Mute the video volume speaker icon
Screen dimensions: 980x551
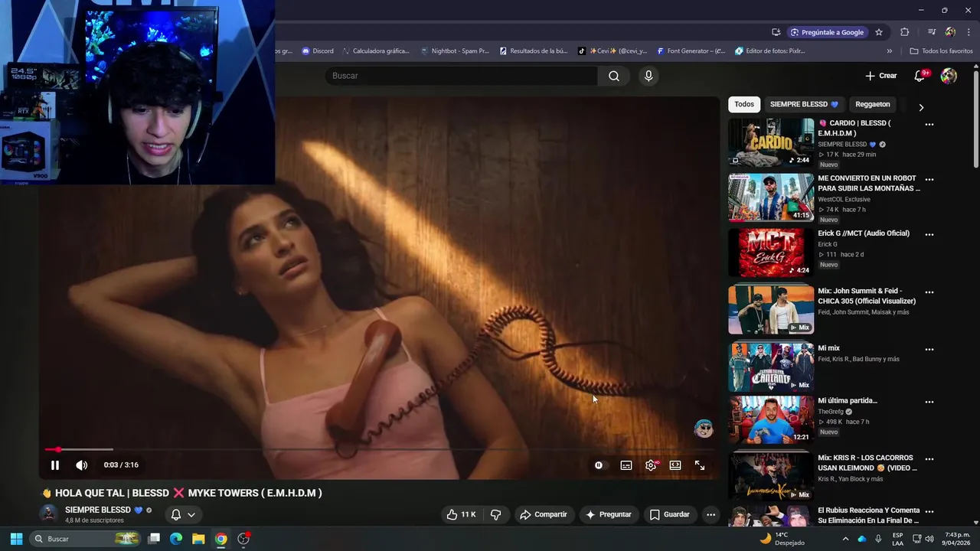pyautogui.click(x=82, y=465)
